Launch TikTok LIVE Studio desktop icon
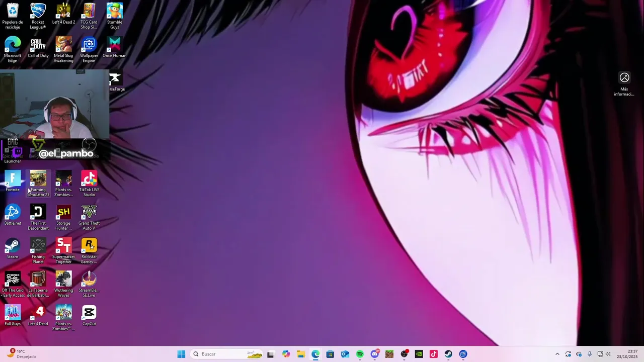This screenshot has width=644, height=362. (89, 184)
